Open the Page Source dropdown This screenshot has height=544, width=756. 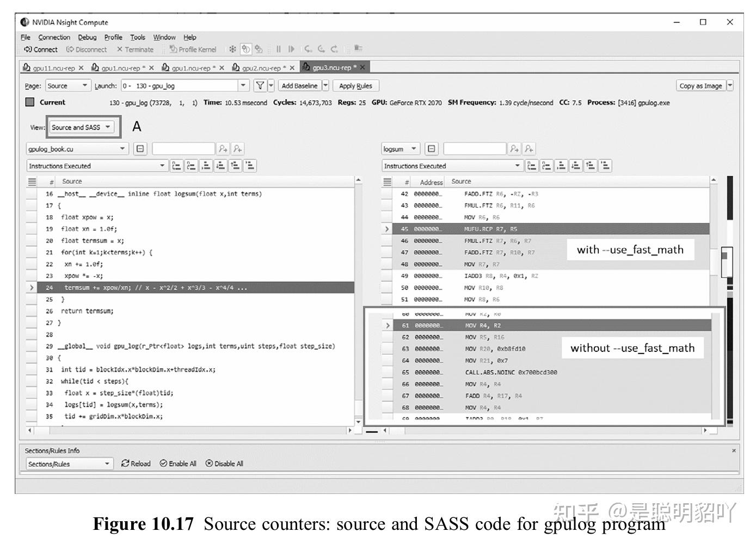(67, 86)
